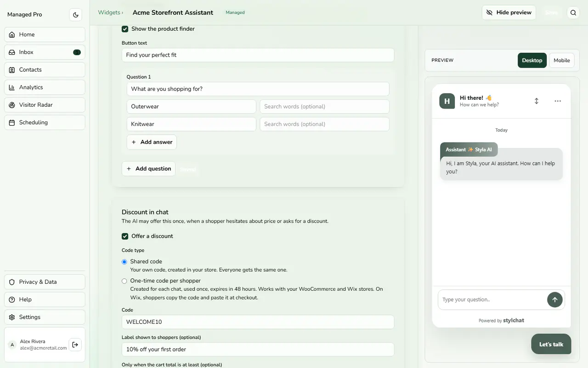Switch the preview to the Desktop tab
588x368 pixels.
click(532, 60)
